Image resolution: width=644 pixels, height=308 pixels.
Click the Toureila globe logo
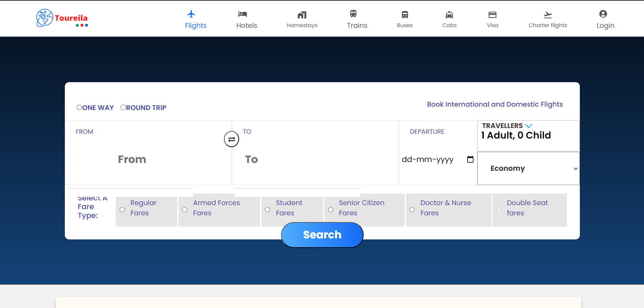[x=45, y=18]
